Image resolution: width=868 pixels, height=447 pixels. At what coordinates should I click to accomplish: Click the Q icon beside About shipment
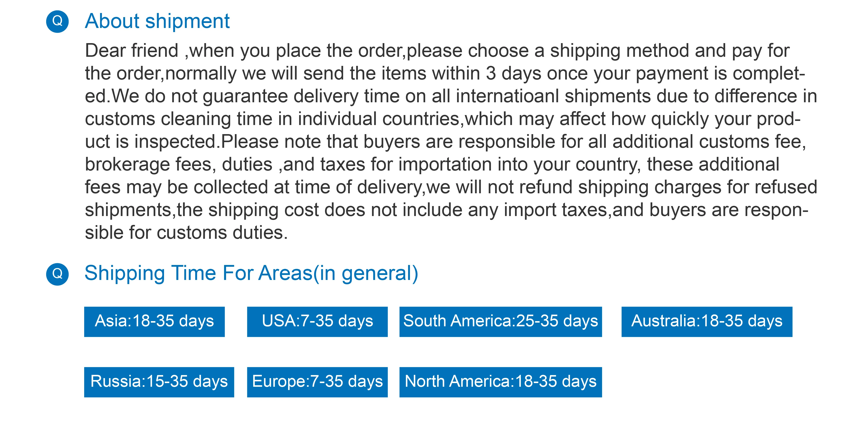coord(57,21)
